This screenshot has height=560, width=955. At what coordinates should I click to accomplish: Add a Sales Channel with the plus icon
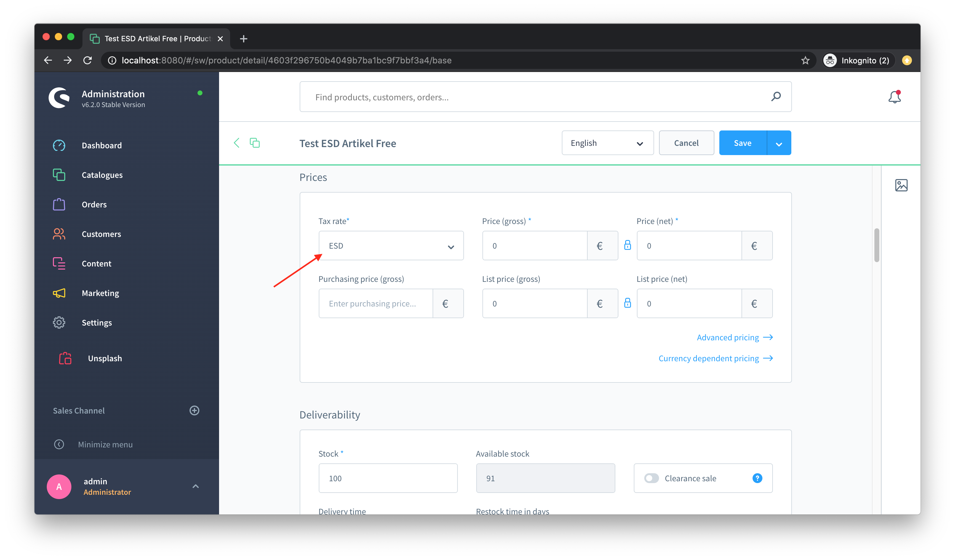[194, 410]
